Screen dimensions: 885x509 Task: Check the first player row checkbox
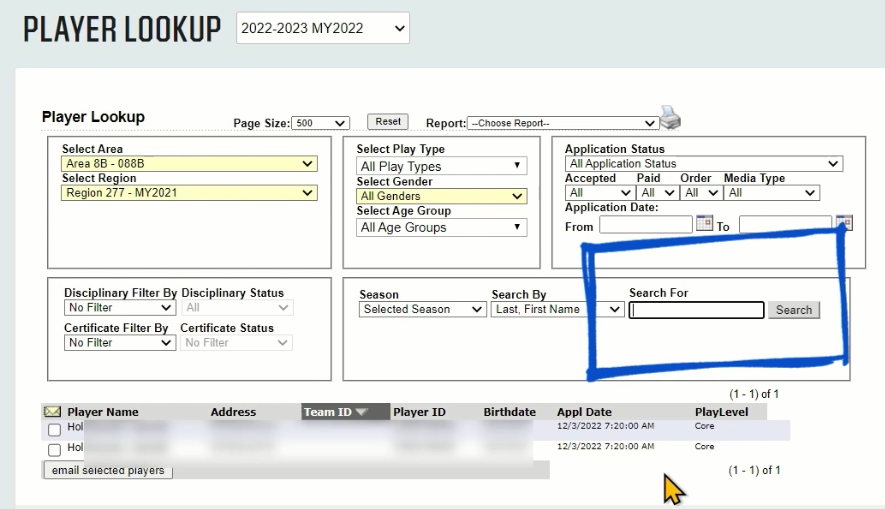click(x=54, y=430)
